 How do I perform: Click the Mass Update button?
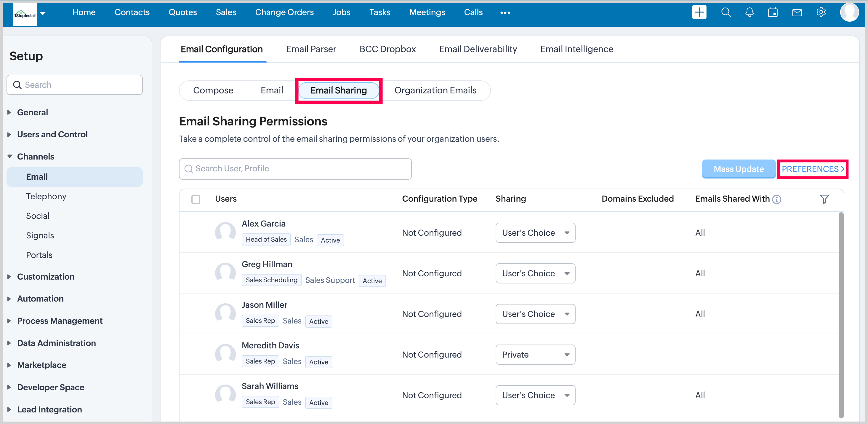pyautogui.click(x=738, y=169)
